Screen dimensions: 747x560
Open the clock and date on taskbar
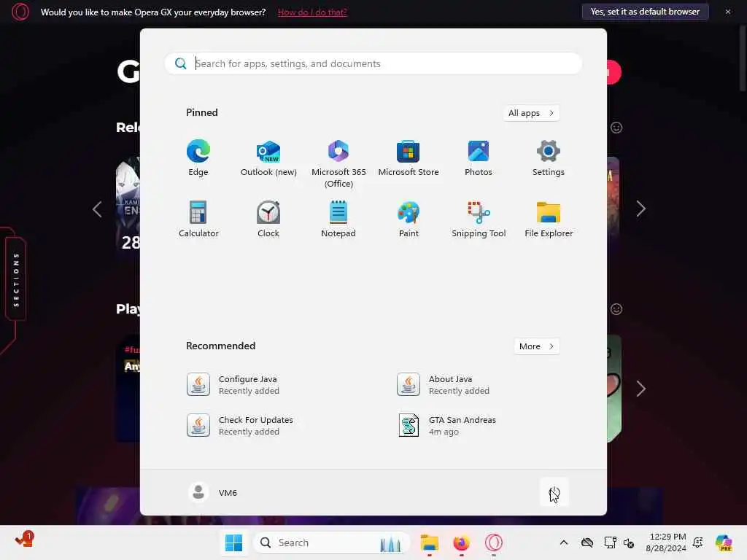(666, 542)
